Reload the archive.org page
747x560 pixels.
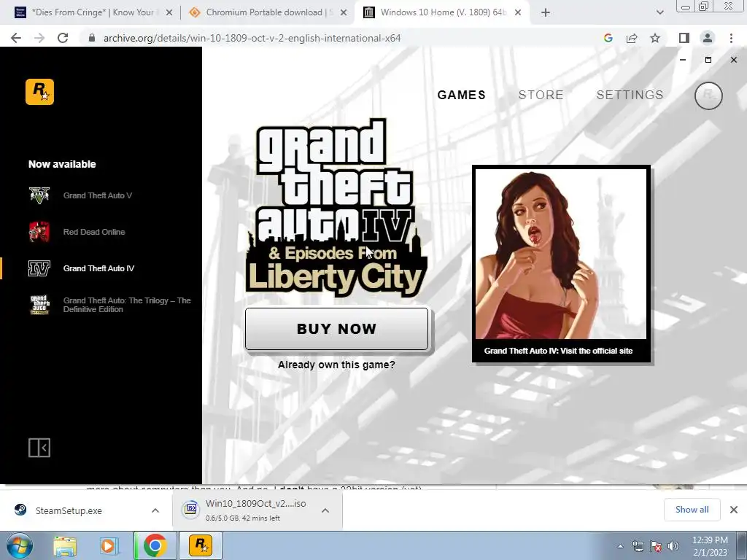pos(63,38)
